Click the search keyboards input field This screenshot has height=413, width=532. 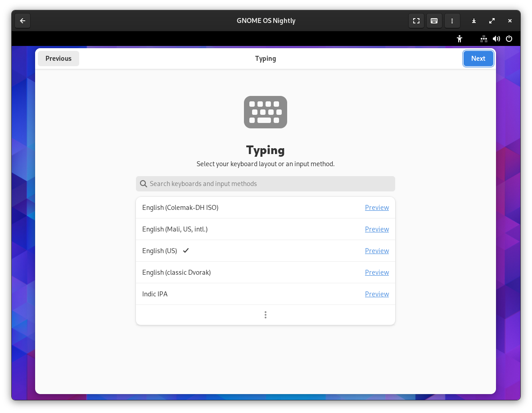265,184
